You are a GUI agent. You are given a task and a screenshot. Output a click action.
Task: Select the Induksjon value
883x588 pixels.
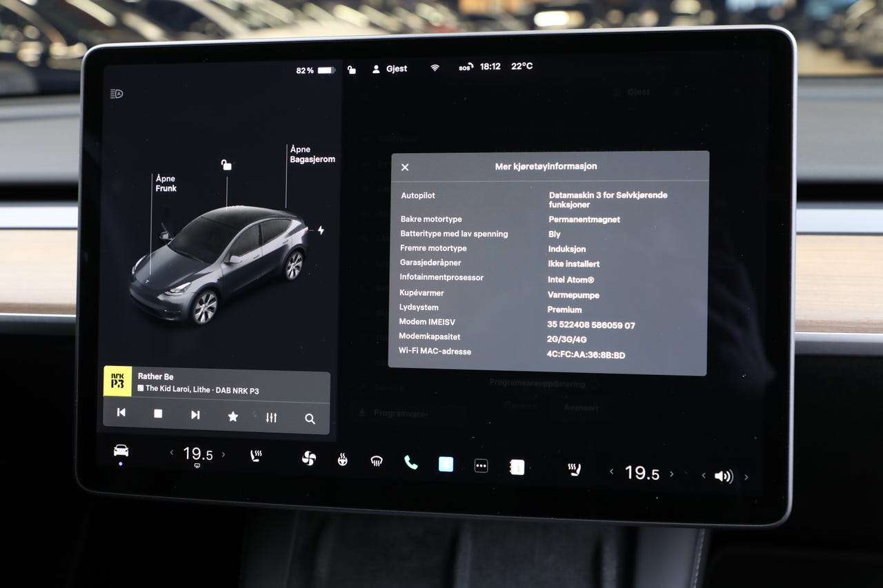coord(567,249)
